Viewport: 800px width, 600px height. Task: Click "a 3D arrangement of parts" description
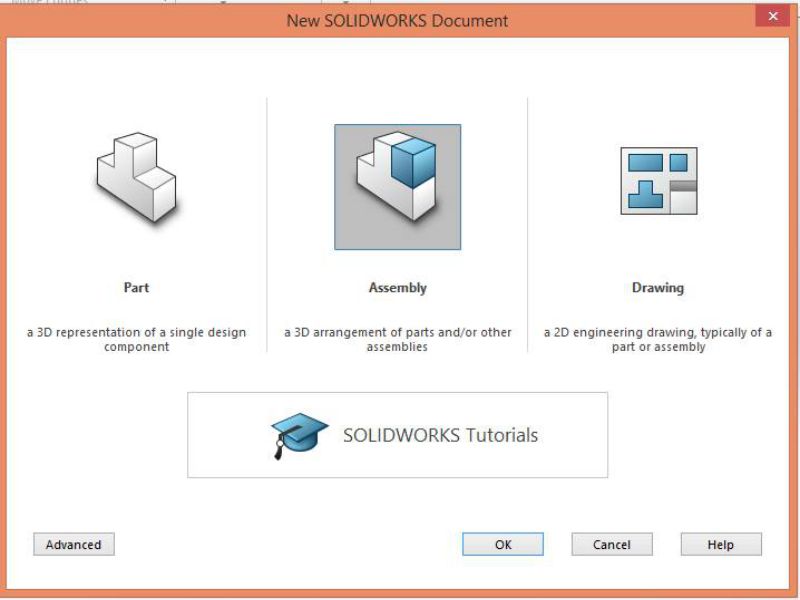click(x=397, y=339)
